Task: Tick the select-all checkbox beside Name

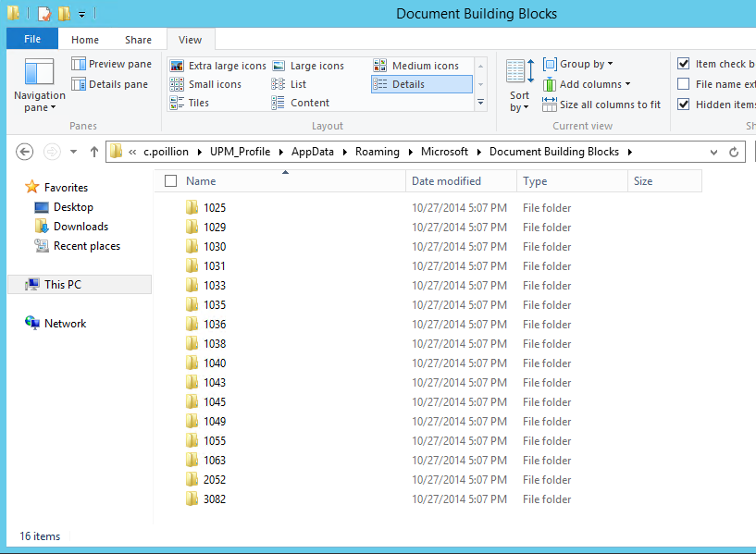Action: (x=170, y=181)
